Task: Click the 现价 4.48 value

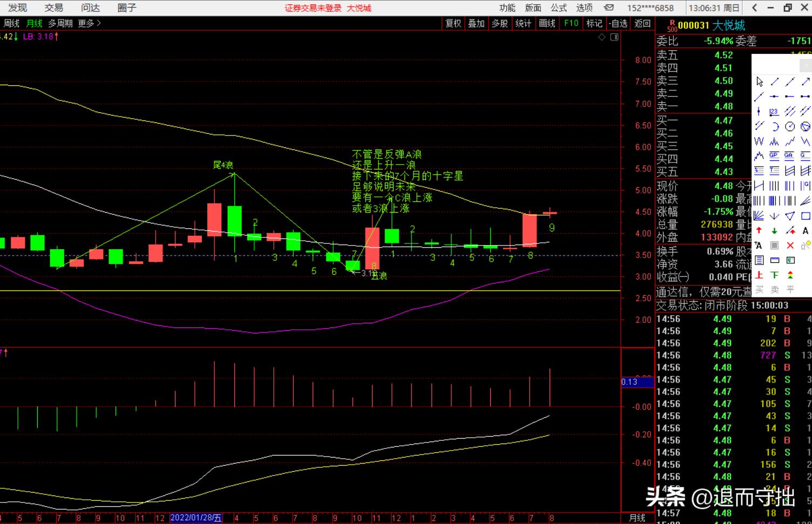Action: 723,186
